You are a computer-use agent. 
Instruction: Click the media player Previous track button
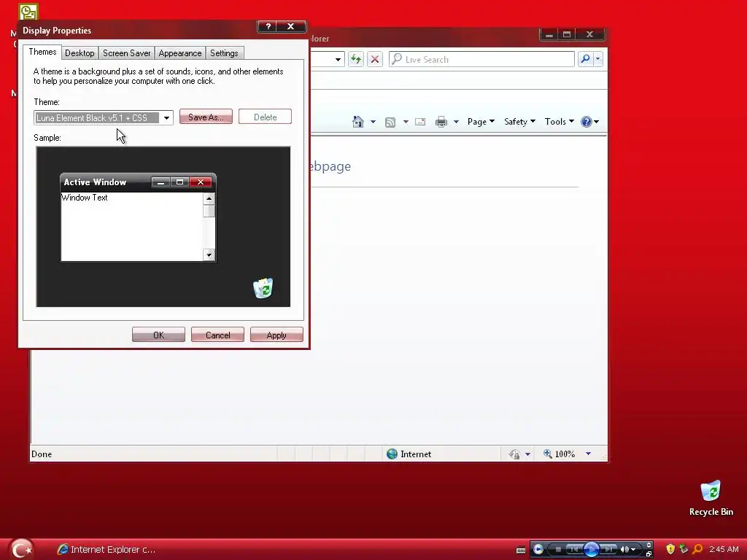point(575,550)
